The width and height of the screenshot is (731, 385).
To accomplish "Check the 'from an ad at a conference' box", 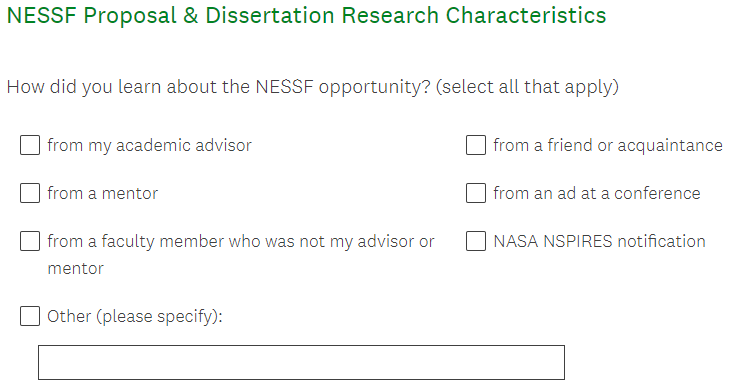I will pyautogui.click(x=476, y=193).
